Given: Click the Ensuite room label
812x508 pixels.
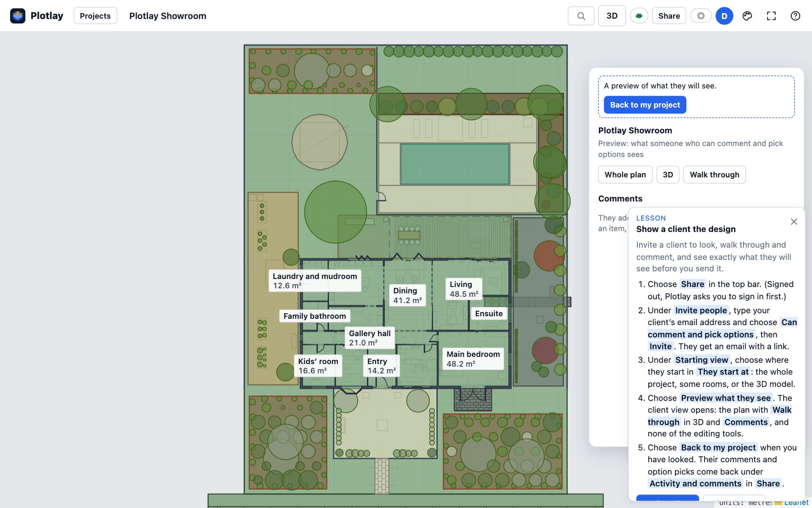Looking at the screenshot, I should [x=489, y=313].
